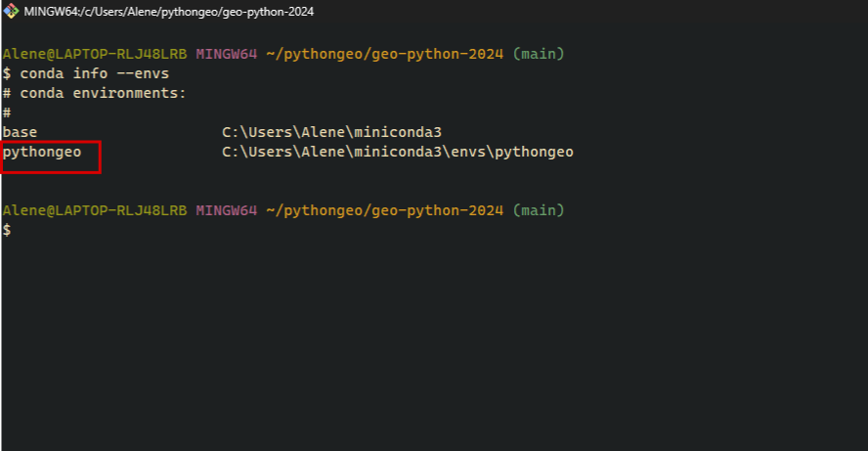
Task: Click the "conda info --envs" command text
Action: tap(94, 73)
